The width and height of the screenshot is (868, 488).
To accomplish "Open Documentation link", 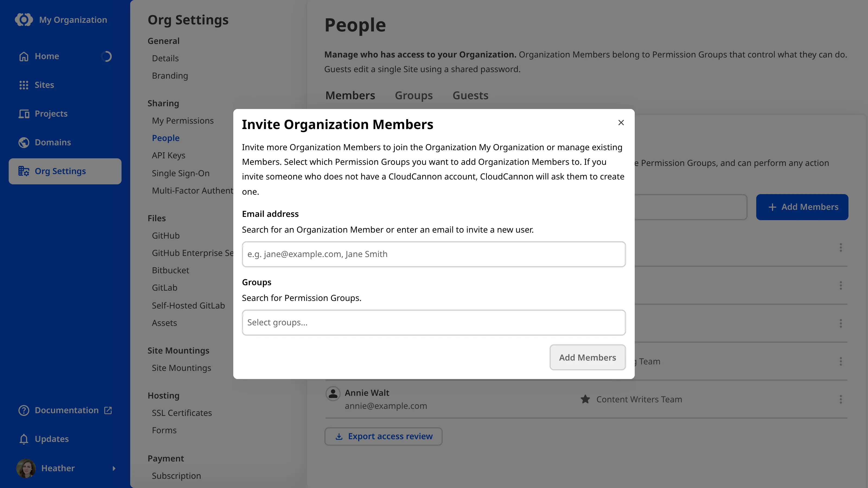I will tap(65, 410).
